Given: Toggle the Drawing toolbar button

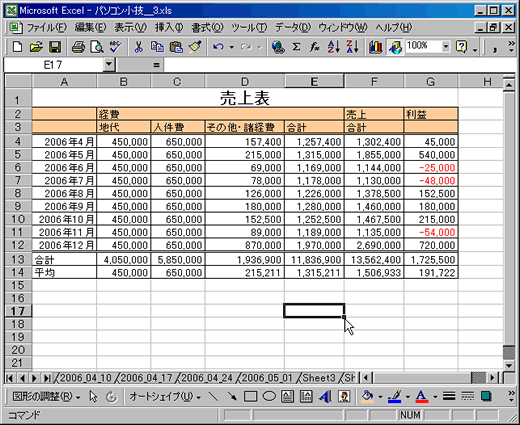Looking at the screenshot, I should [395, 47].
